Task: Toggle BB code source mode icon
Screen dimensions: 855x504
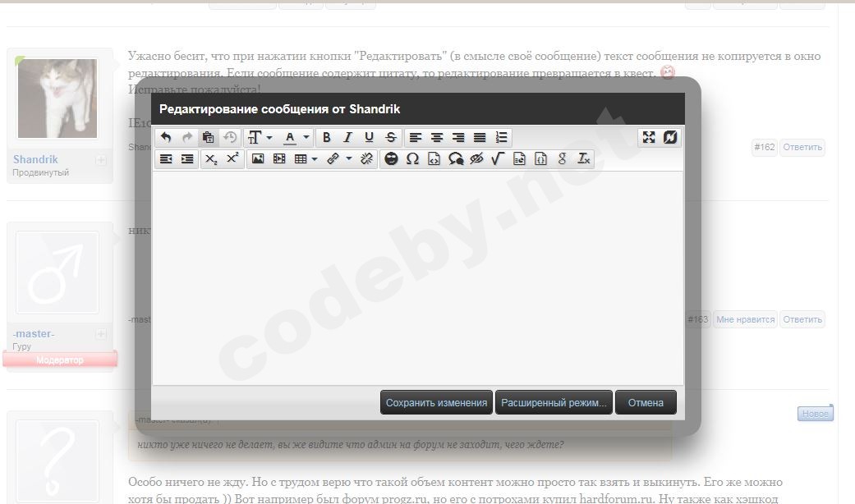Action: [x=670, y=137]
